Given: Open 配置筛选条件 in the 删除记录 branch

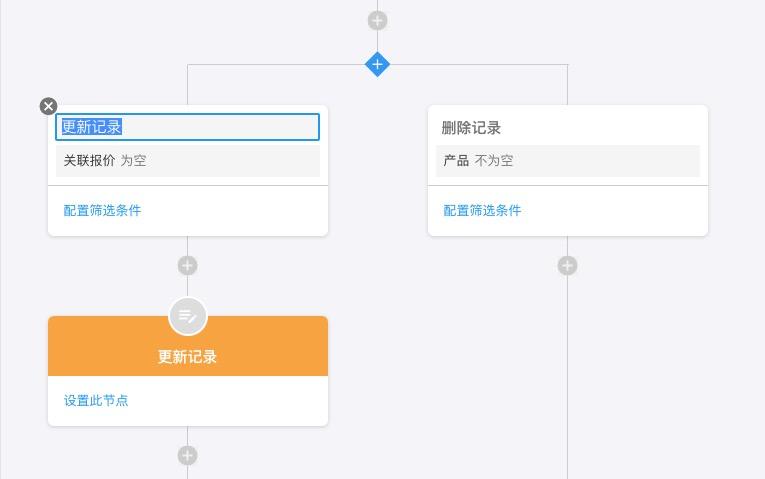Looking at the screenshot, I should coord(482,210).
